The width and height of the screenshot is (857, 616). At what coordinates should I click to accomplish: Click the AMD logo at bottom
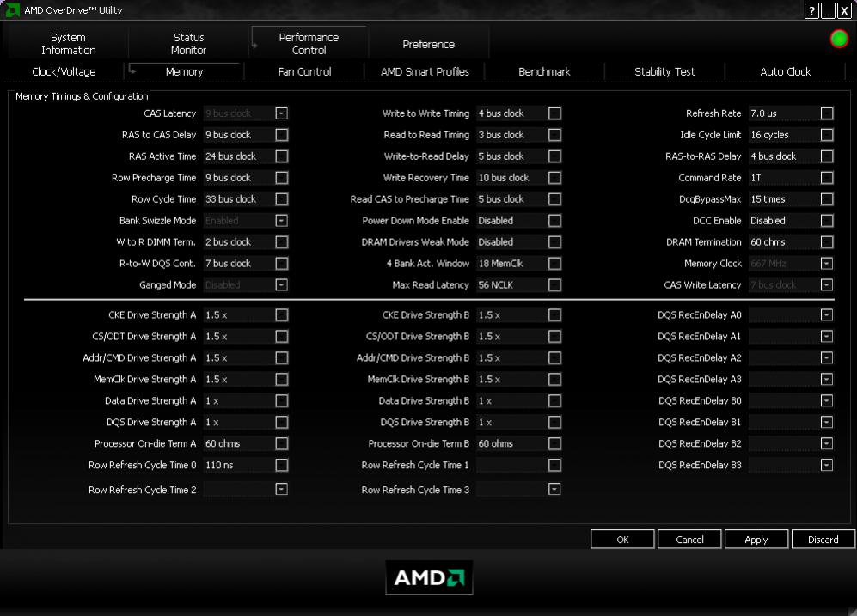click(x=429, y=577)
